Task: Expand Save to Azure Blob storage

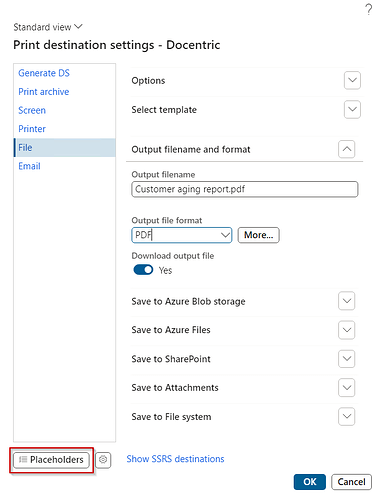Action: [x=347, y=301]
